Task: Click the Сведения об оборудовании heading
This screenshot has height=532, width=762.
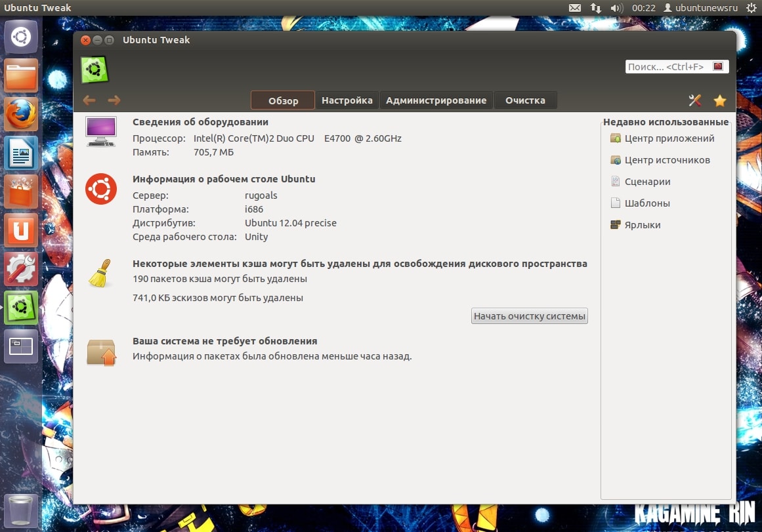Action: 200,122
